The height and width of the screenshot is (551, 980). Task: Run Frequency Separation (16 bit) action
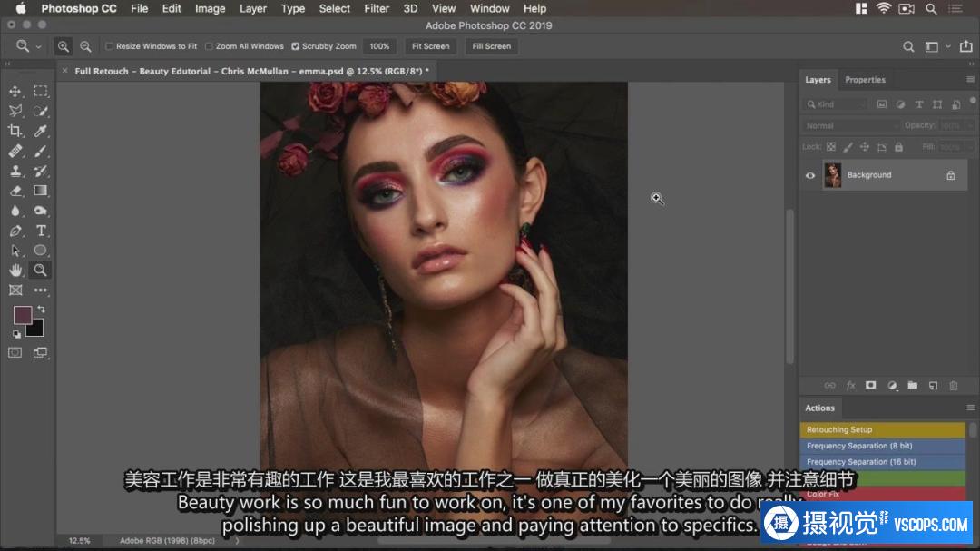(x=883, y=462)
